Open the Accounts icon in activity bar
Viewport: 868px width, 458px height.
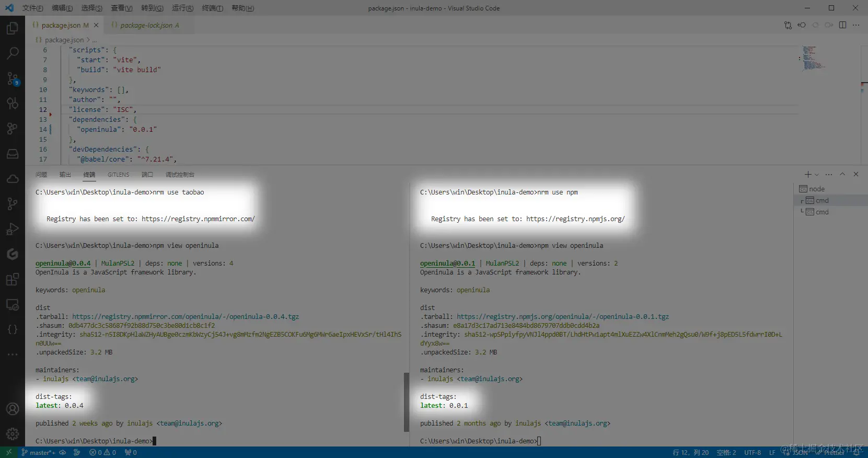[13, 409]
